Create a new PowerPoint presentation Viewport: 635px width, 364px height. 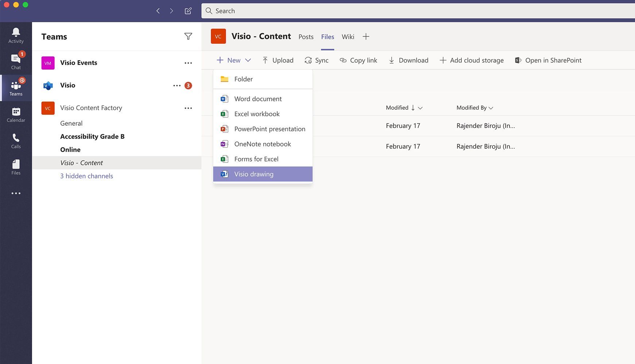click(x=270, y=129)
